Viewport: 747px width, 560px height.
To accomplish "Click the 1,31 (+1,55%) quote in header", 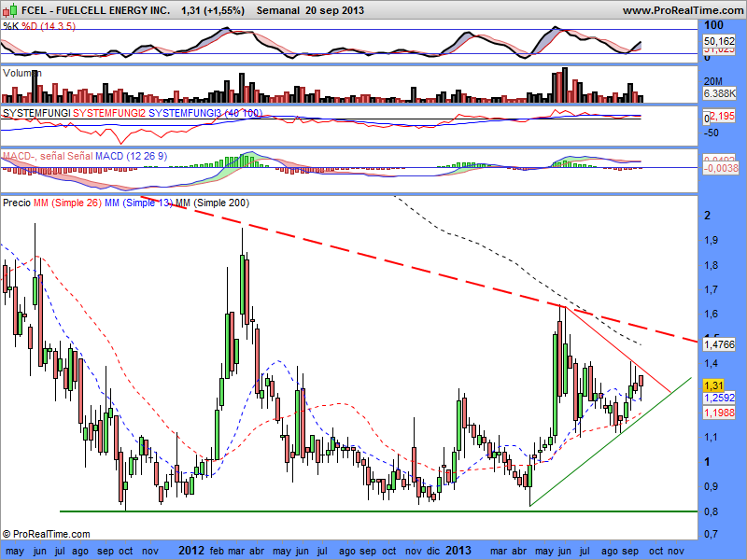I will pyautogui.click(x=213, y=10).
